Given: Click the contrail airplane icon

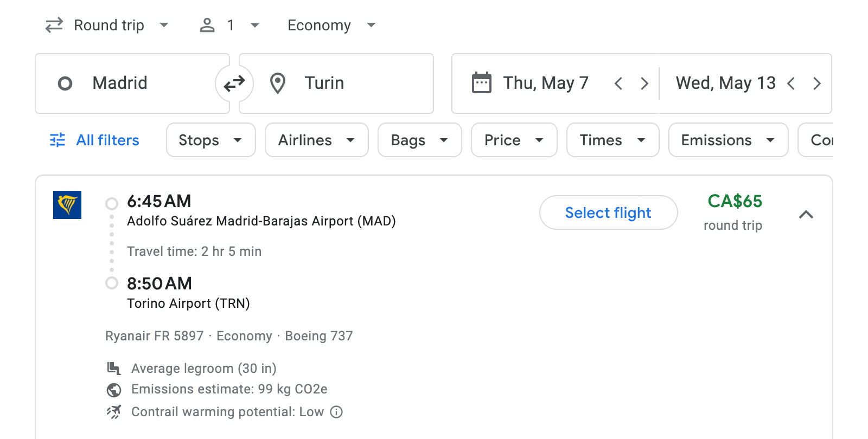Looking at the screenshot, I should (x=113, y=411).
